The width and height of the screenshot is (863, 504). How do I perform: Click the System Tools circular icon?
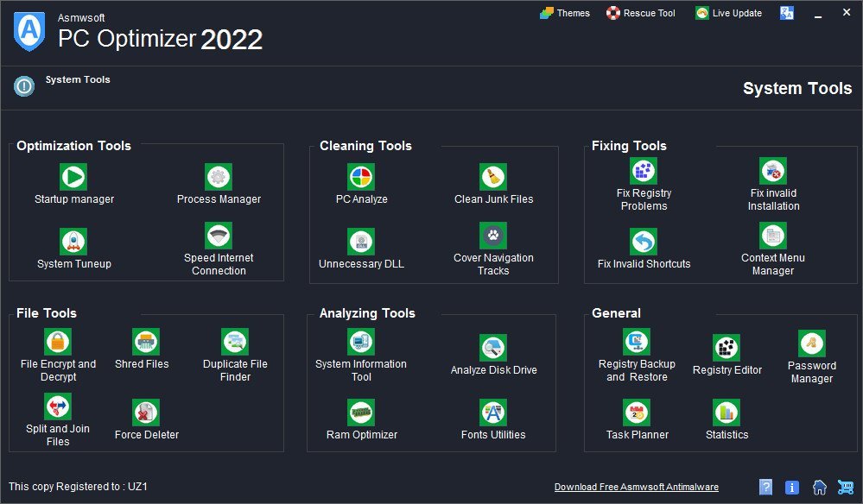coord(23,86)
